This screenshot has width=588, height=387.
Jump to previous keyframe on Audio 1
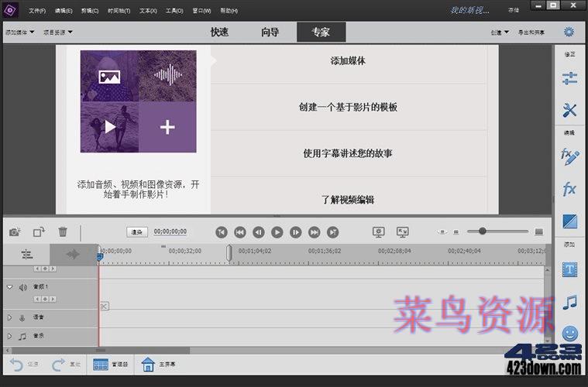pos(37,299)
